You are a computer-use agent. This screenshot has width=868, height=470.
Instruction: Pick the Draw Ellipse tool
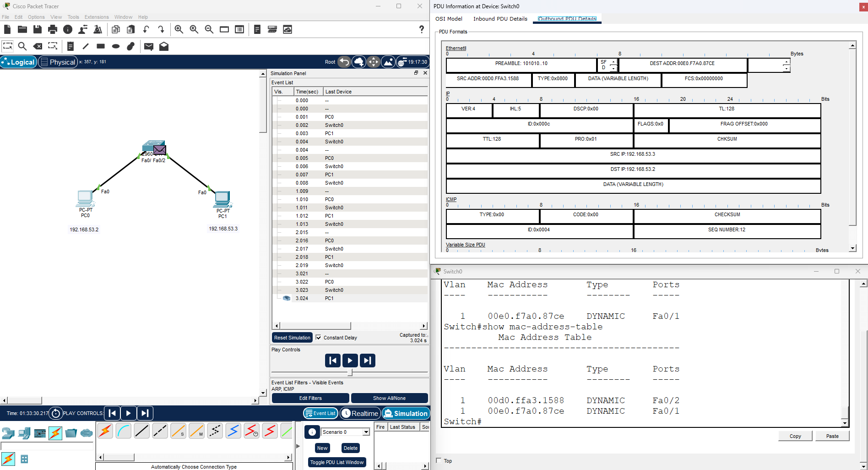point(116,46)
